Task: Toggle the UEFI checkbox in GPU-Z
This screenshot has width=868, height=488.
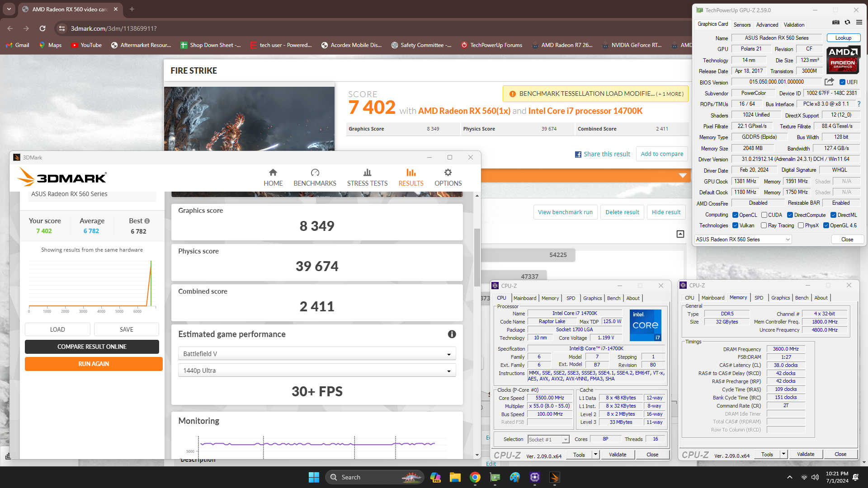Action: coord(842,82)
